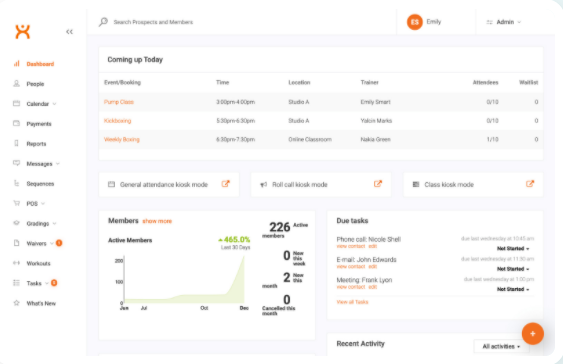Launch Class kiosk mode external link icon
Viewport: 563px width, 364px height.
pos(530,184)
